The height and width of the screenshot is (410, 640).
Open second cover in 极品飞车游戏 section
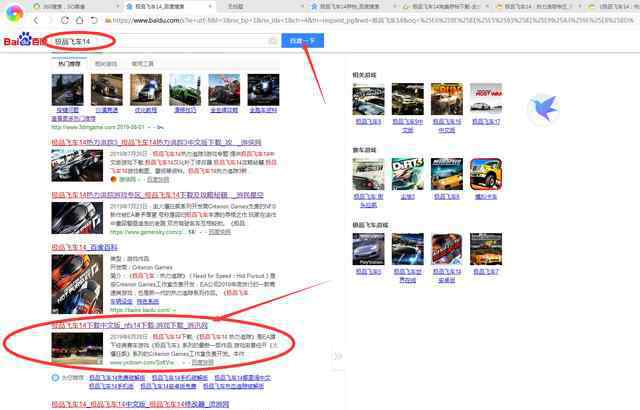pyautogui.click(x=407, y=249)
